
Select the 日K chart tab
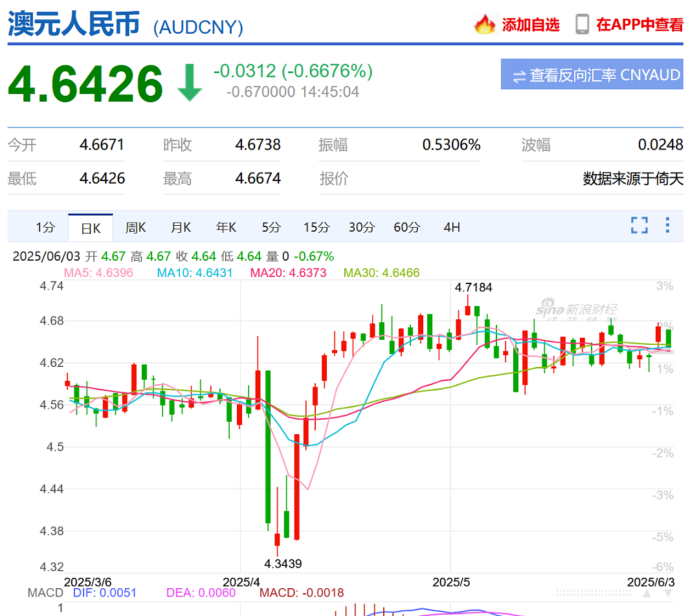click(91, 228)
